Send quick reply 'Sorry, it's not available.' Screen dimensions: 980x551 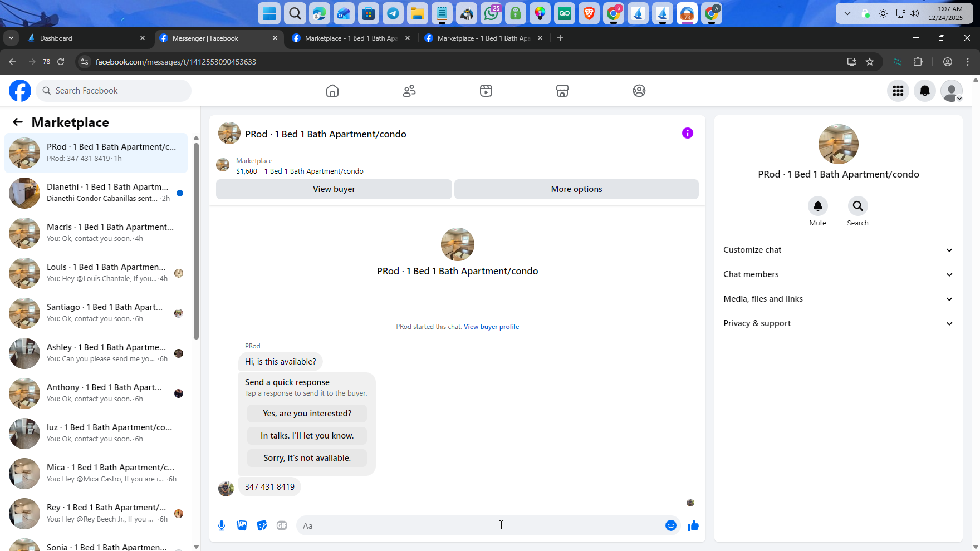[307, 458]
